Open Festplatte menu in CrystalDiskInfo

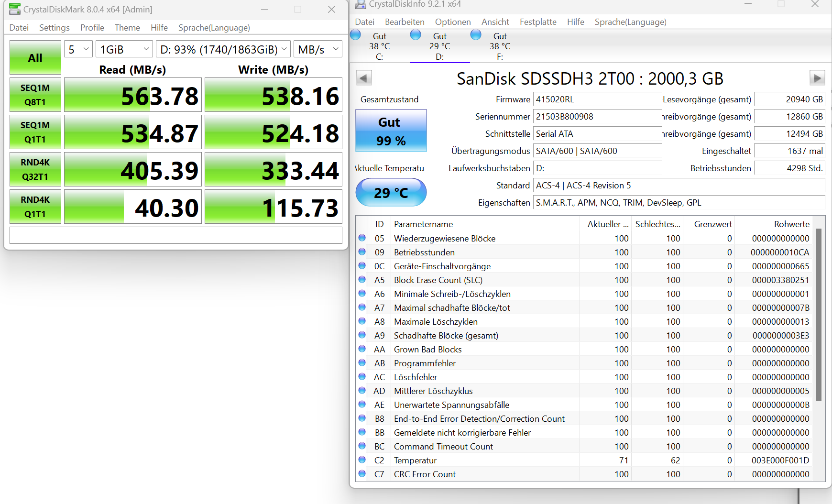coord(538,22)
